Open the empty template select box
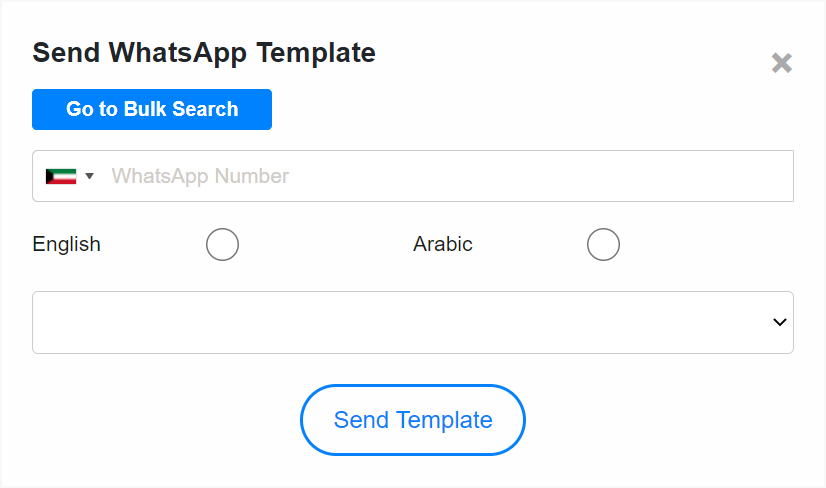The image size is (826, 488). [x=413, y=323]
